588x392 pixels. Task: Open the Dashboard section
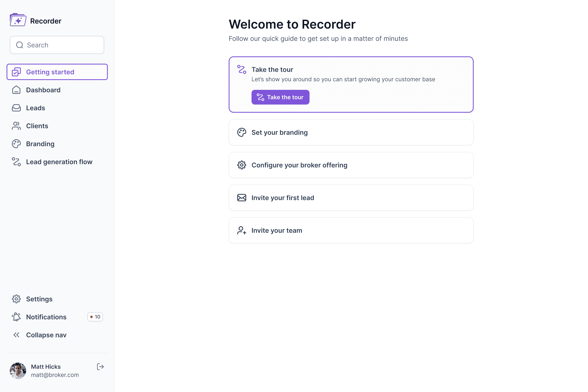pyautogui.click(x=43, y=90)
